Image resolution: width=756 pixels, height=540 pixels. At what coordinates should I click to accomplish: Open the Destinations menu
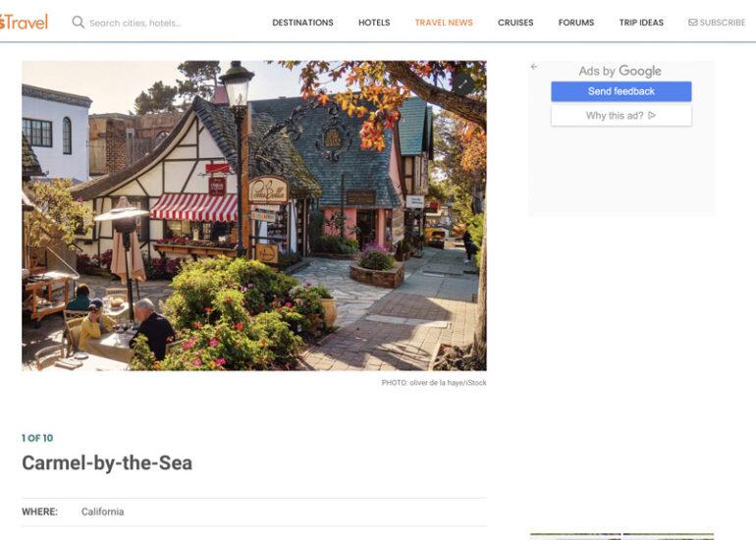(302, 23)
